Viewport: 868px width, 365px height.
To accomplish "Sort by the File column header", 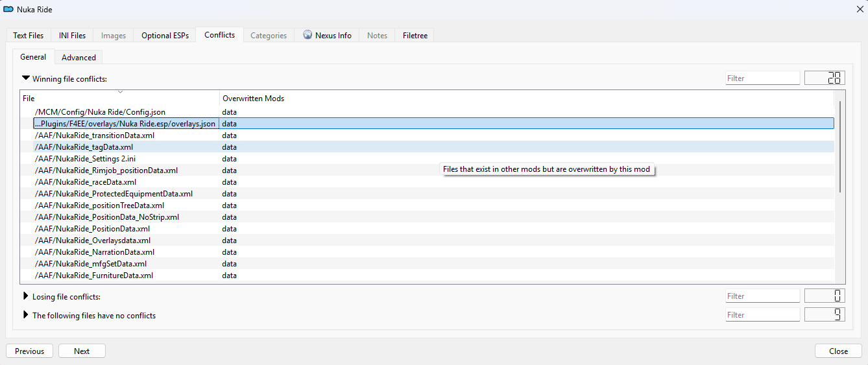I will coord(120,99).
